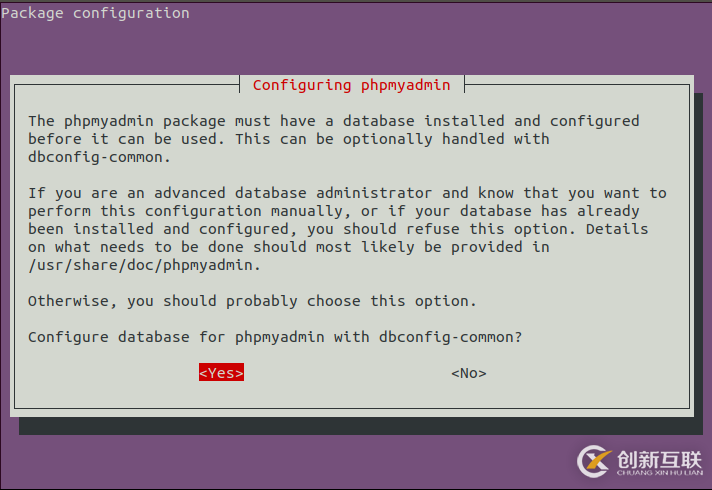Click the 'dbconfig-common.' line in first paragraph
The width and height of the screenshot is (712, 490).
tap(99, 157)
